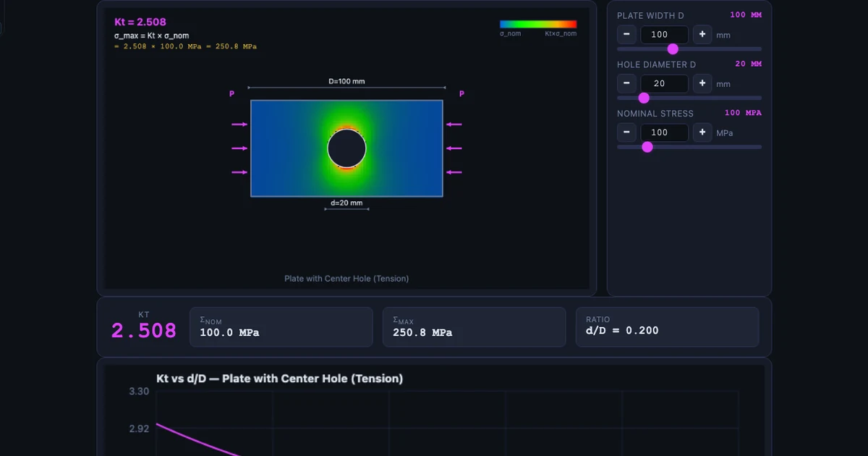The height and width of the screenshot is (456, 868).
Task: Click the circular hole in the plate
Action: click(x=346, y=148)
